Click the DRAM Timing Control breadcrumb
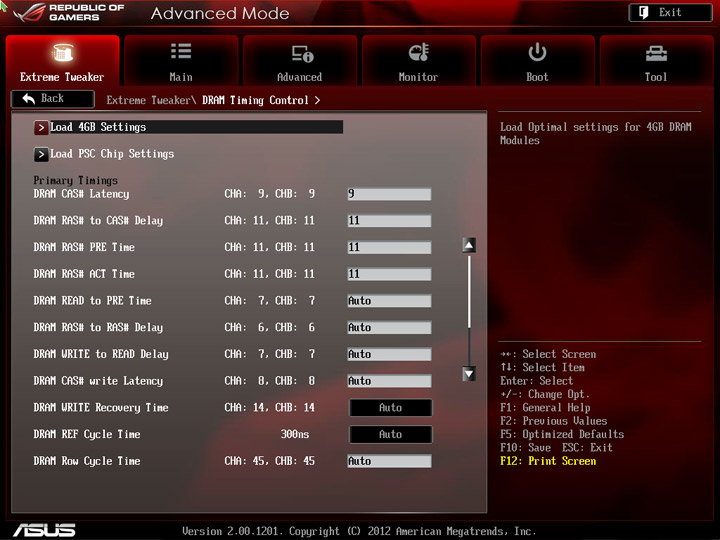720x540 pixels. coord(255,100)
